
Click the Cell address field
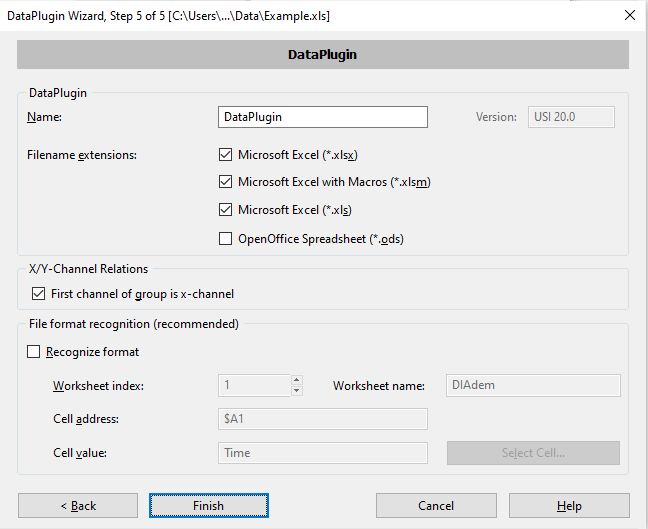[322, 419]
